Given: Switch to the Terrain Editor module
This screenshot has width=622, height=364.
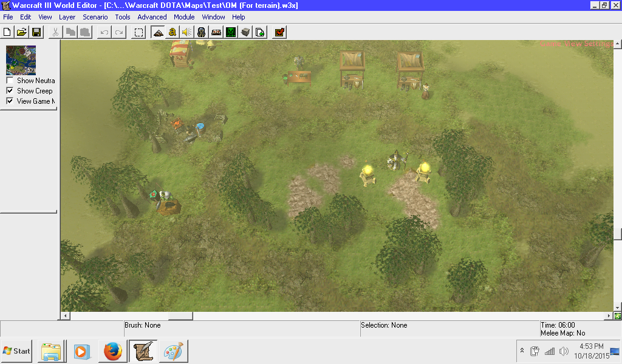Looking at the screenshot, I should click(x=157, y=32).
